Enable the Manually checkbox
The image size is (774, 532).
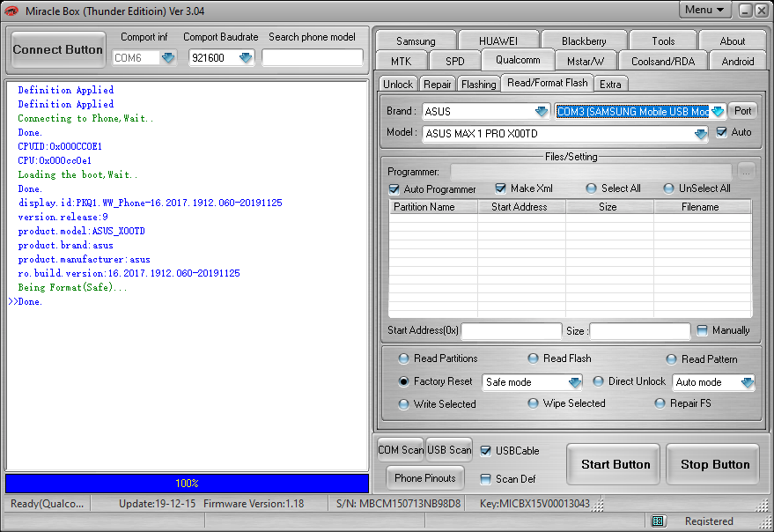coord(702,330)
